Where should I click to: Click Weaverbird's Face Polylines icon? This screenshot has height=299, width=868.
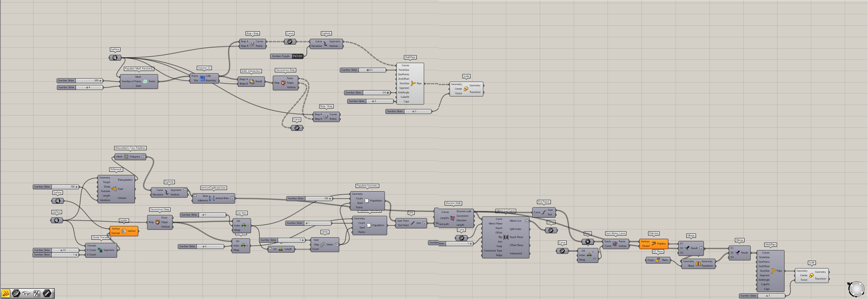pos(126,157)
